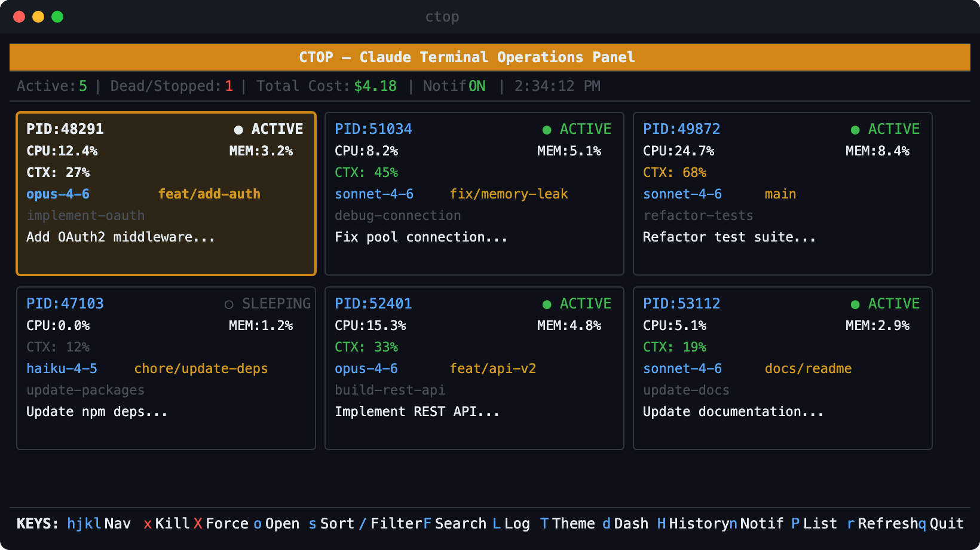
Task: Click the Search shortcut in key bar
Action: [455, 524]
